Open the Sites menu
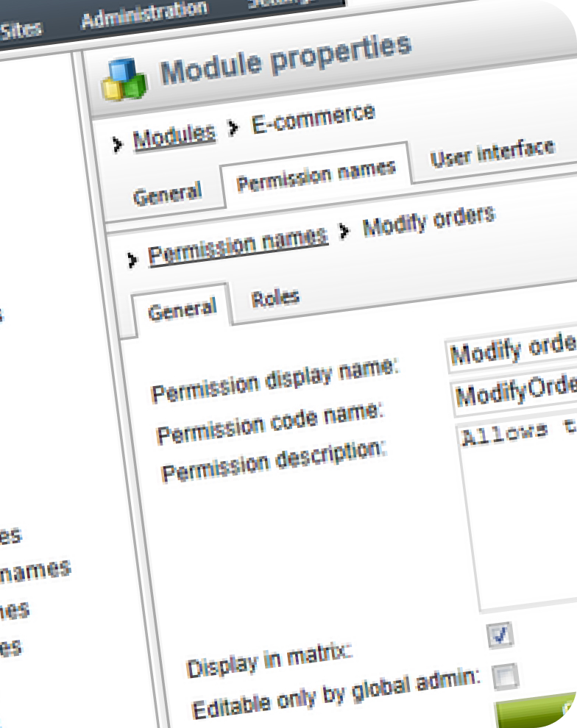 tap(21, 31)
